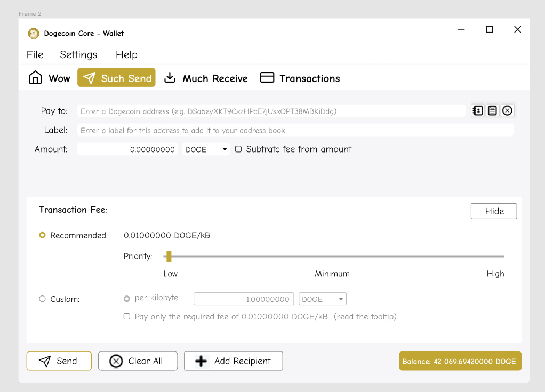Hide the Transaction Fee settings
This screenshot has width=545, height=392.
click(493, 211)
